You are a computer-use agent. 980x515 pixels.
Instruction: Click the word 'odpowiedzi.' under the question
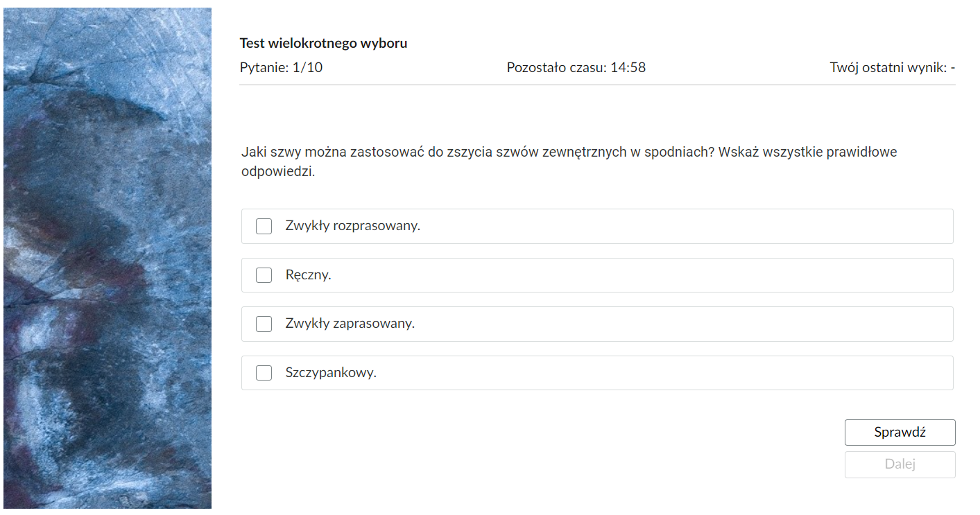point(278,172)
